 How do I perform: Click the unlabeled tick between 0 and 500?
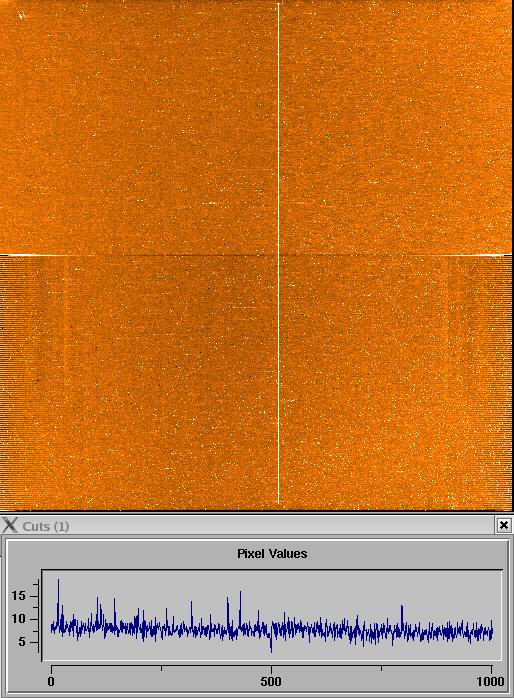point(161,668)
